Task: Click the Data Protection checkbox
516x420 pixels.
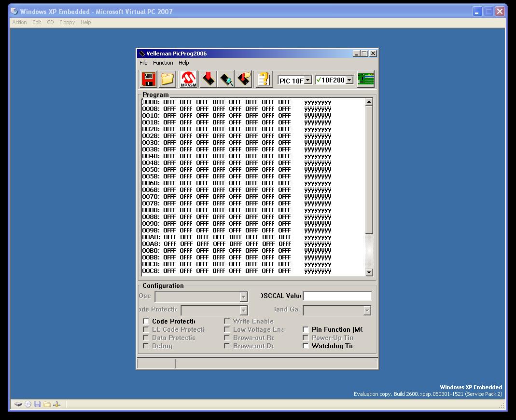Action: point(146,338)
